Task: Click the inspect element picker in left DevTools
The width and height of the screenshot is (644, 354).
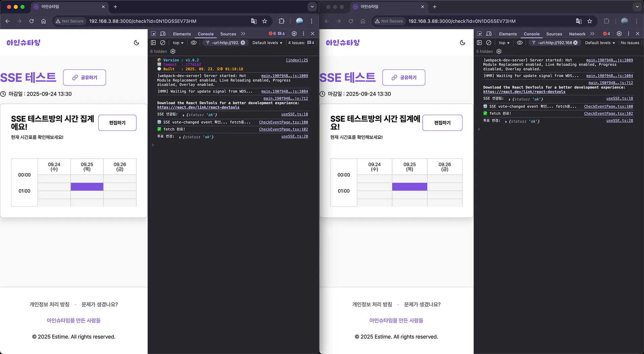Action: [x=153, y=34]
